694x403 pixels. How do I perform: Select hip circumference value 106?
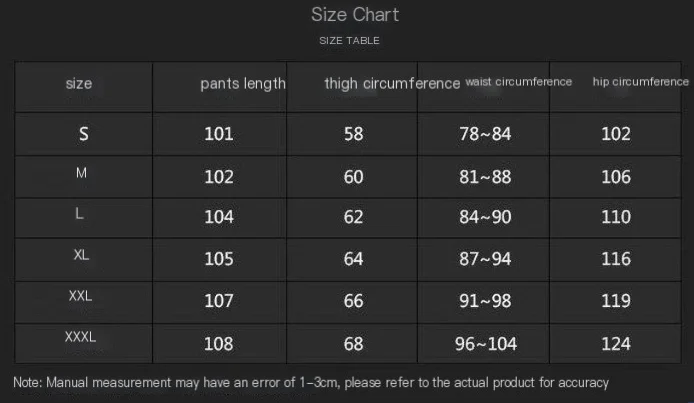pos(616,177)
